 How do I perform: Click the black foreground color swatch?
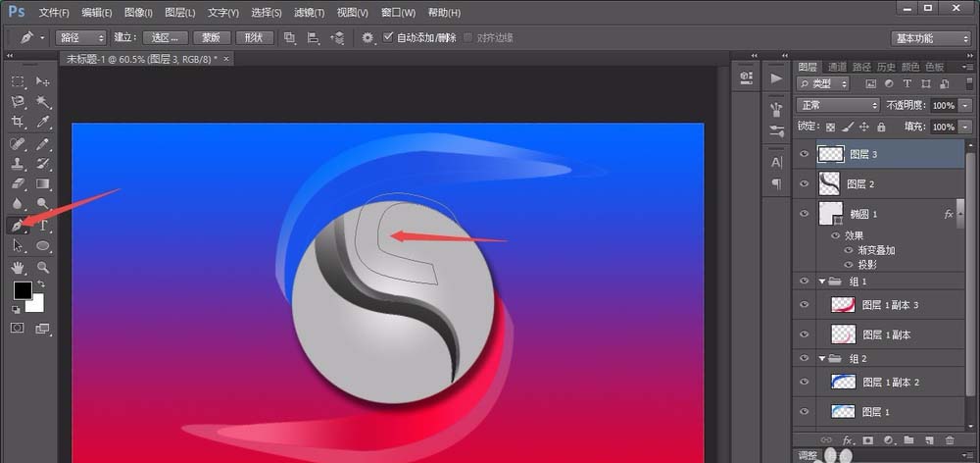click(x=22, y=290)
